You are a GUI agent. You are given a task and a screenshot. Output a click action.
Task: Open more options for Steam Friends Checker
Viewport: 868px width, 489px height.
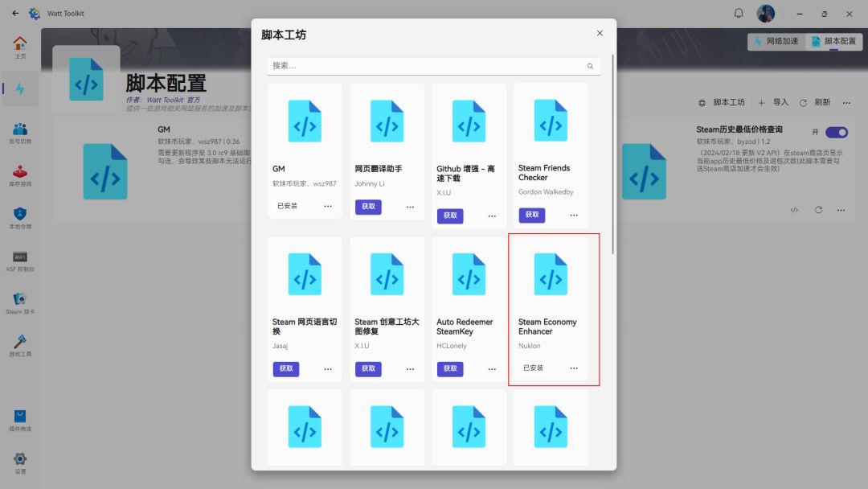pos(574,215)
